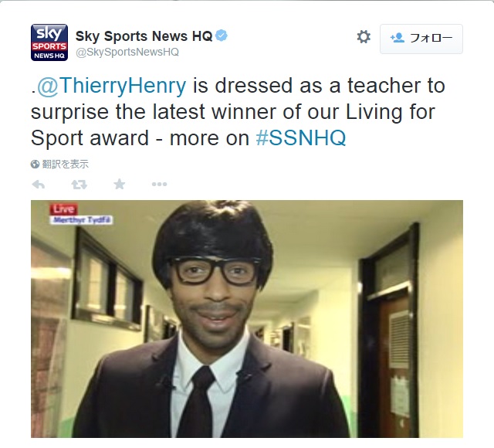Click 翻訳を表示 to show translation
The width and height of the screenshot is (494, 448).
coord(65,164)
